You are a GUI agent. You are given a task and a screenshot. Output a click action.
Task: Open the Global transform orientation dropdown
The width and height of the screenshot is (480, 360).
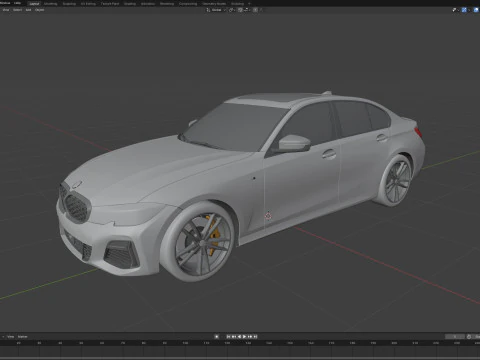click(x=216, y=10)
